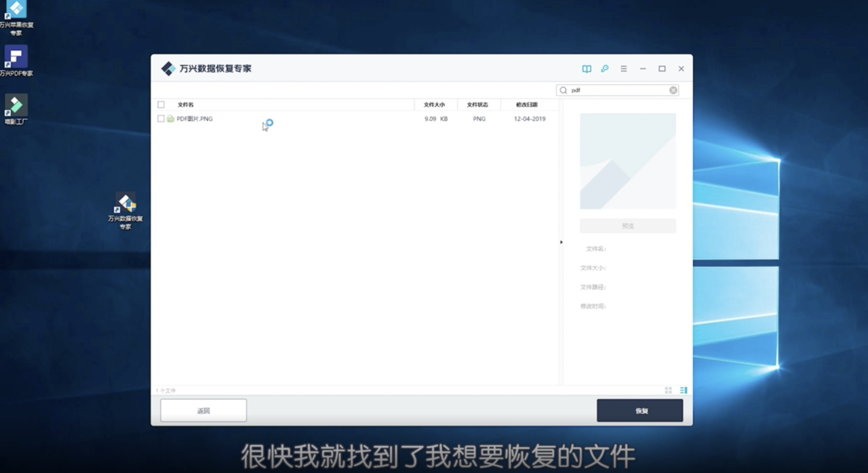This screenshot has width=868, height=473.
Task: Open the user guide book icon
Action: (587, 69)
